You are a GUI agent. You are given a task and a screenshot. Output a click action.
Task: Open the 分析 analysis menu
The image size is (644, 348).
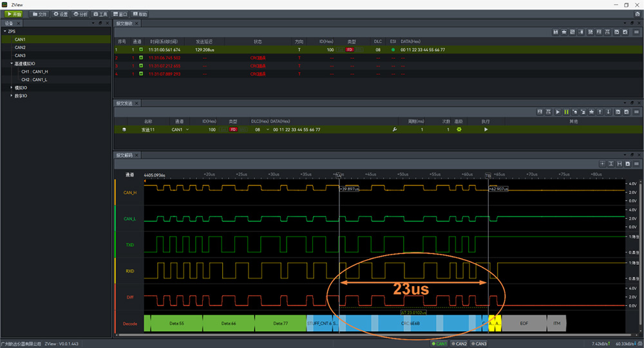coord(80,14)
